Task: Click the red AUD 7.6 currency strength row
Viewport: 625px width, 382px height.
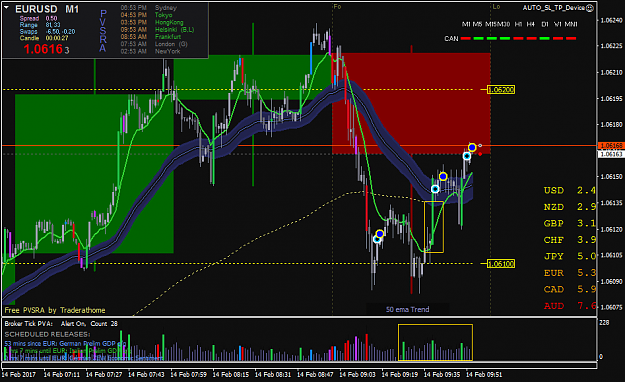Action: click(x=570, y=306)
